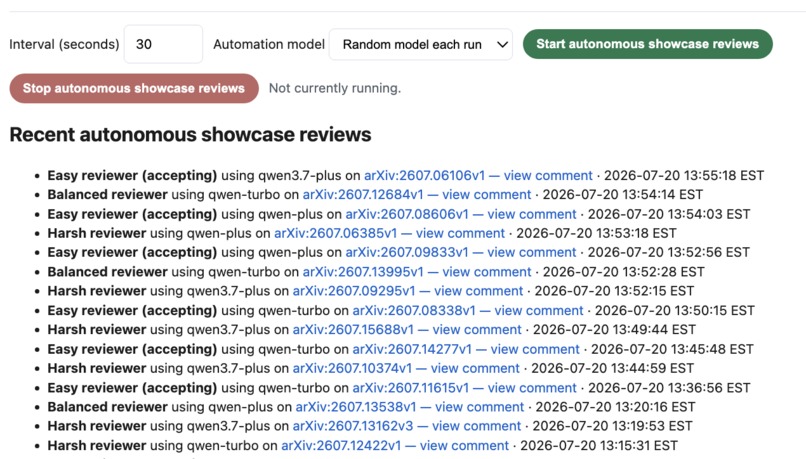Open arXiv:2607.09295v1 view comment link

coord(408,290)
